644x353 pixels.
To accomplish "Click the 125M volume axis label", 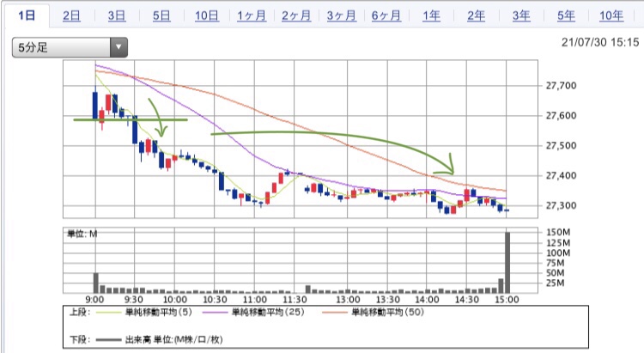I will (x=558, y=242).
